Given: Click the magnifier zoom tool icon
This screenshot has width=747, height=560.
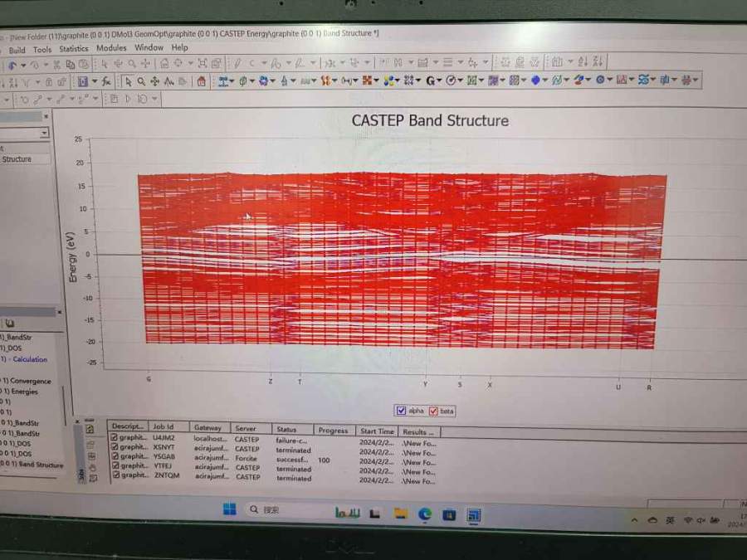Looking at the screenshot, I should point(141,81).
